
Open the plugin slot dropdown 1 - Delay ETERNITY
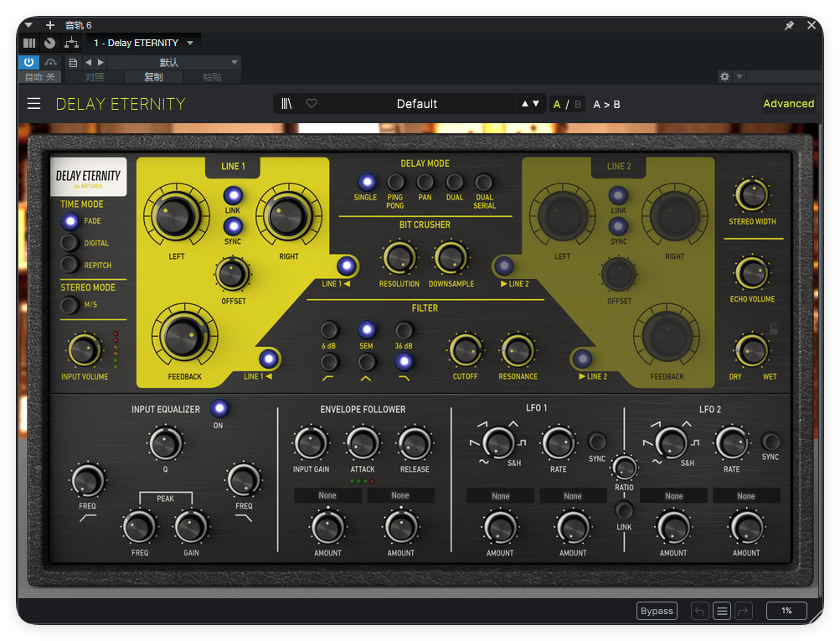pos(143,43)
